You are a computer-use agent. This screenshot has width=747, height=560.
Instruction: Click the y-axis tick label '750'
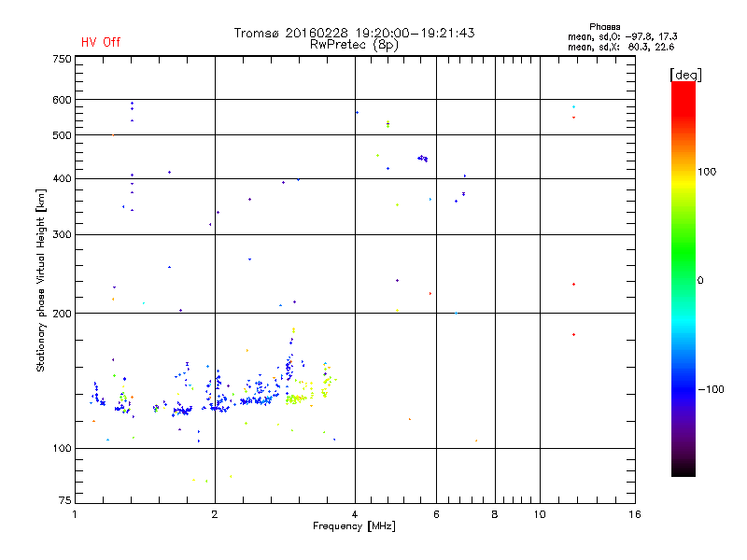pyautogui.click(x=62, y=59)
